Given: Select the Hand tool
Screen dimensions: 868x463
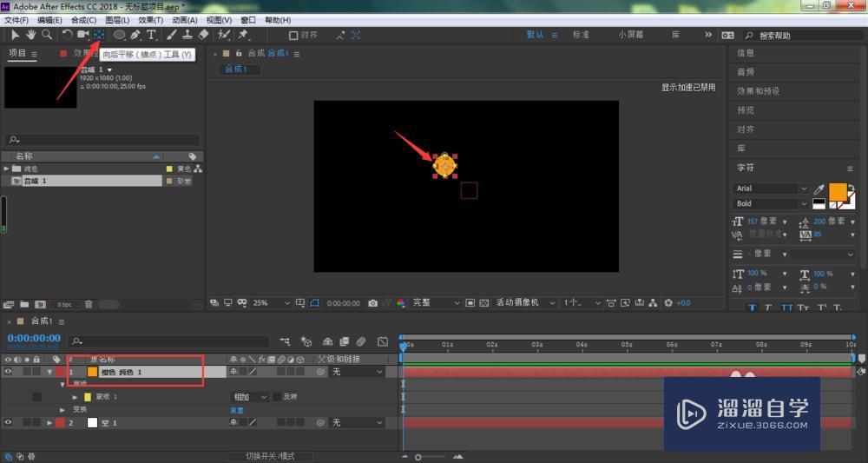Looking at the screenshot, I should pyautogui.click(x=30, y=35).
